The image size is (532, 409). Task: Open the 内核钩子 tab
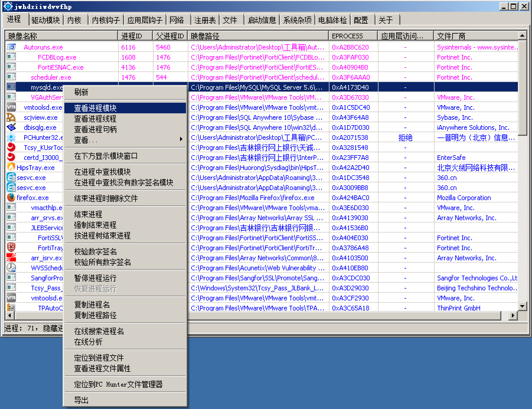coord(106,20)
